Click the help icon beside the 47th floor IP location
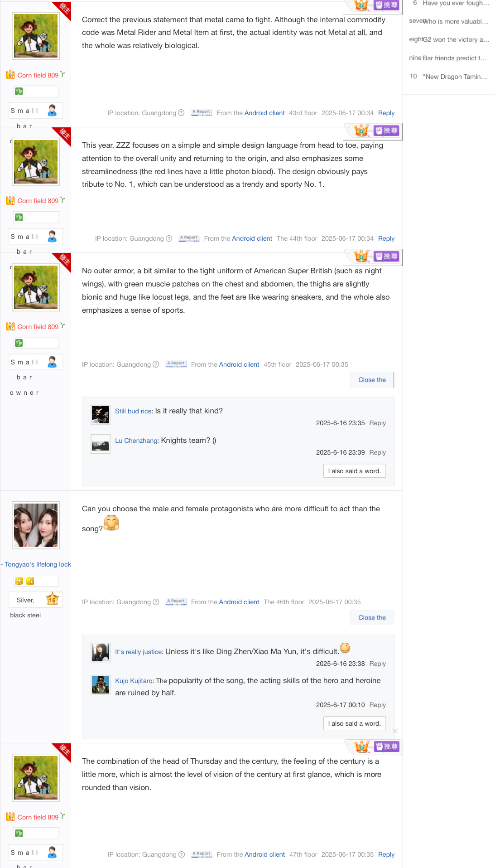The width and height of the screenshot is (495, 868). click(x=182, y=854)
